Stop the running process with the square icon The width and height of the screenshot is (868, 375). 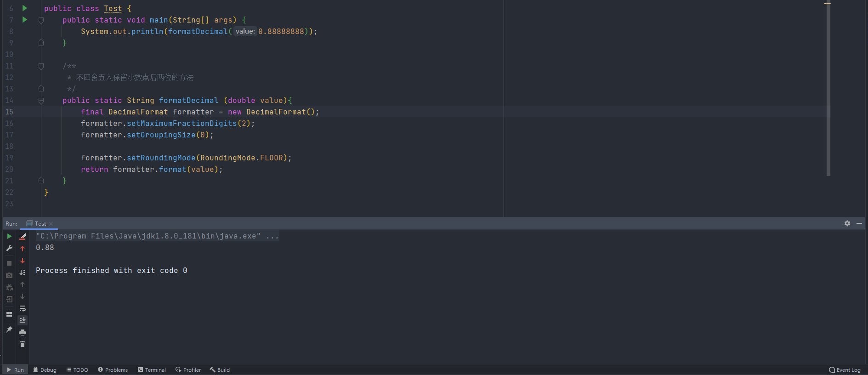pos(9,263)
